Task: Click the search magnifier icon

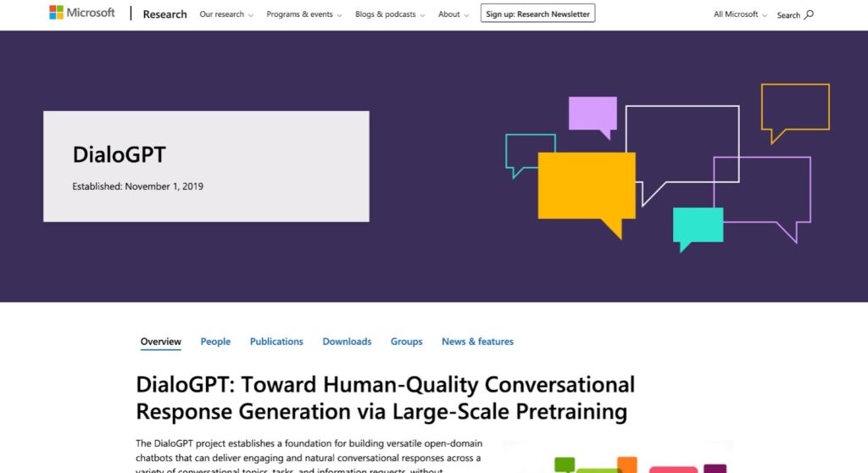Action: pos(809,14)
